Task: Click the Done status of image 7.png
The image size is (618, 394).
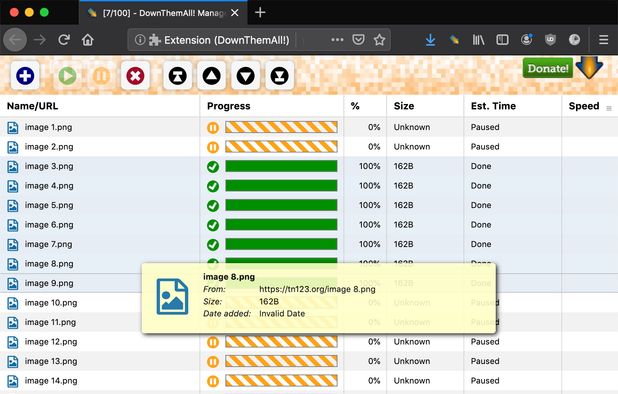Action: tap(481, 244)
